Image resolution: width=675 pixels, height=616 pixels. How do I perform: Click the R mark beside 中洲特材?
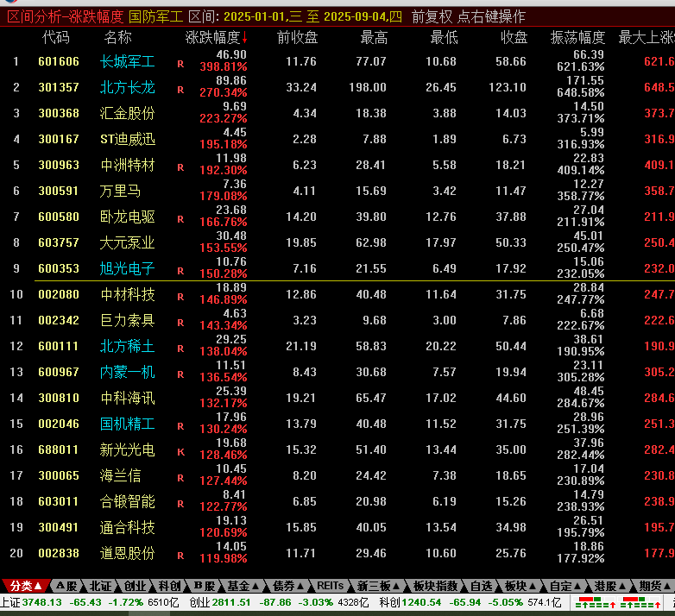pos(180,167)
